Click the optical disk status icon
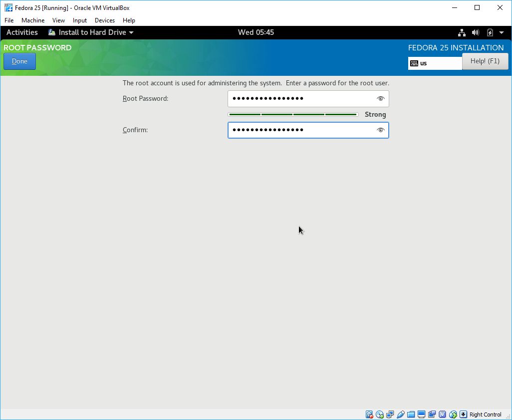The image size is (512, 420). pyautogui.click(x=379, y=415)
